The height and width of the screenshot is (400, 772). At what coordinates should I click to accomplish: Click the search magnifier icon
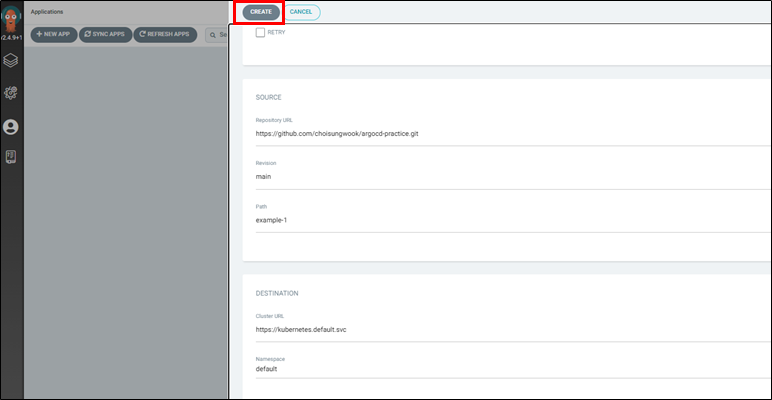(213, 35)
